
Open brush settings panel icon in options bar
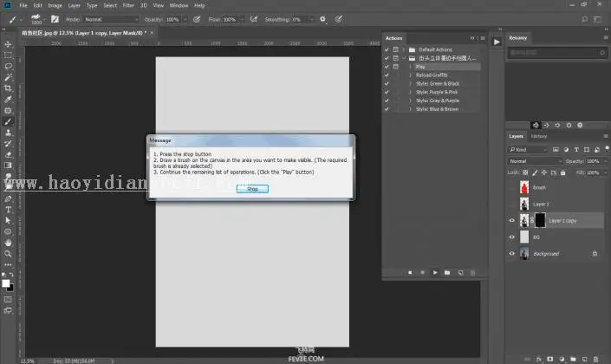55,19
